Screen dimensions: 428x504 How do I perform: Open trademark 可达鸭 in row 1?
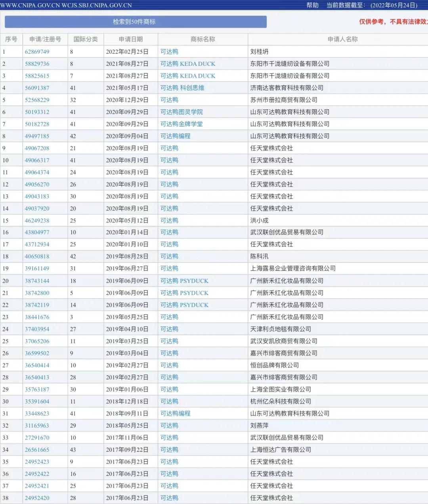pyautogui.click(x=169, y=52)
